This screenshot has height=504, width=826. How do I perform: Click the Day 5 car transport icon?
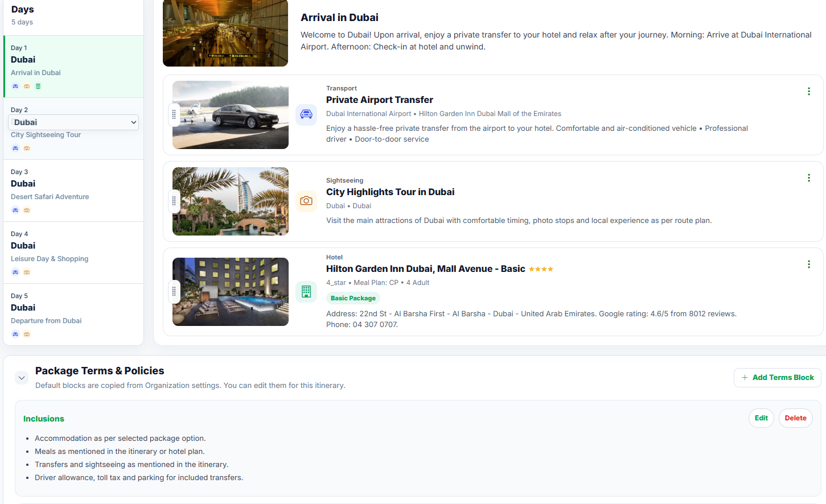coord(15,334)
